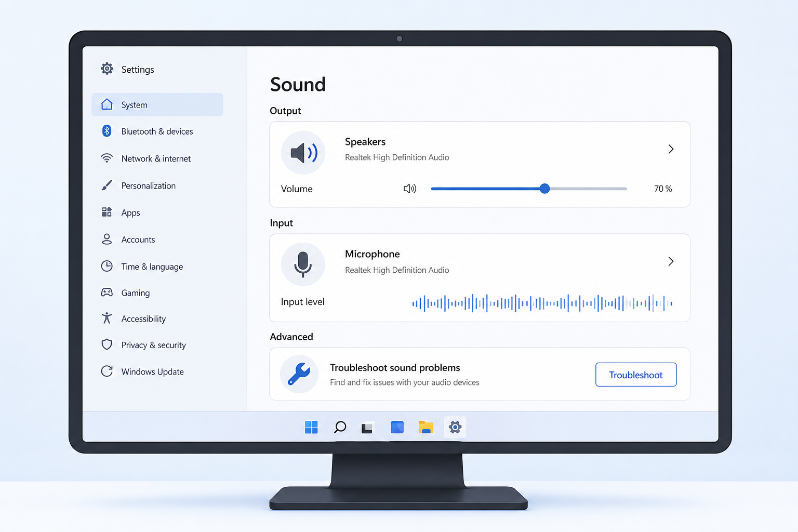Click "Find and fix issues with your audio devices"

pyautogui.click(x=405, y=382)
